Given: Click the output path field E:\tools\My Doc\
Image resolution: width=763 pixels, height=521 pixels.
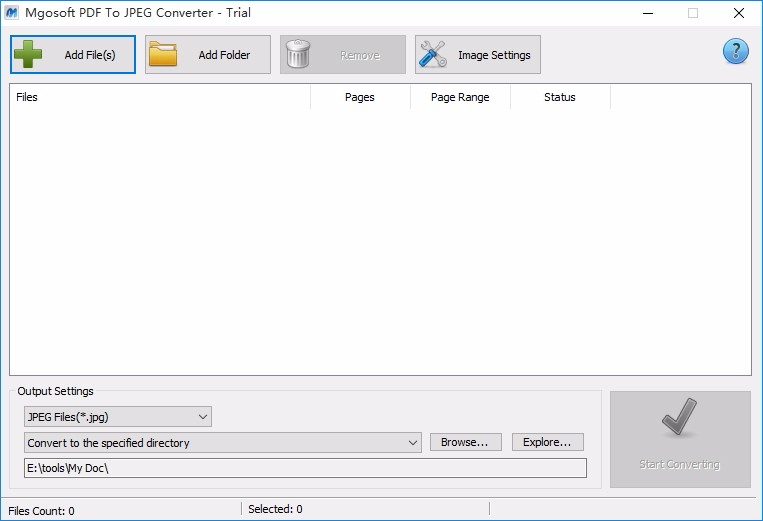Looking at the screenshot, I should point(305,468).
